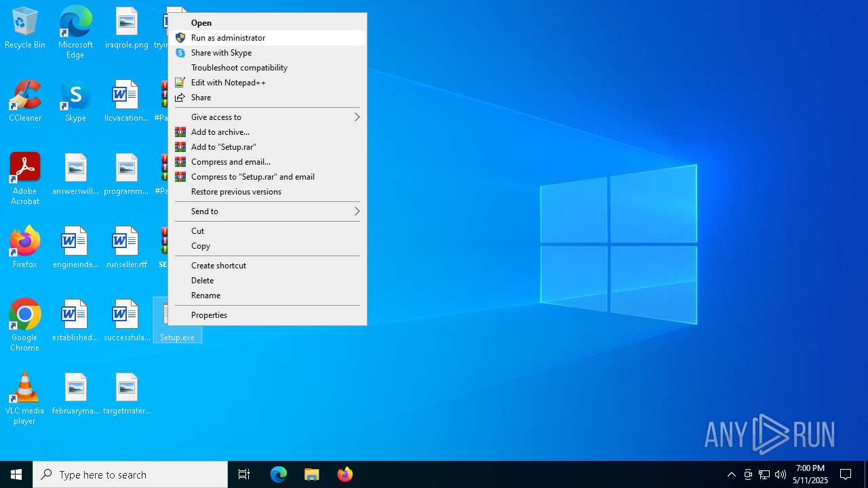Image resolution: width=868 pixels, height=488 pixels.
Task: Open the Recycle Bin desktop icon
Action: pos(25,28)
